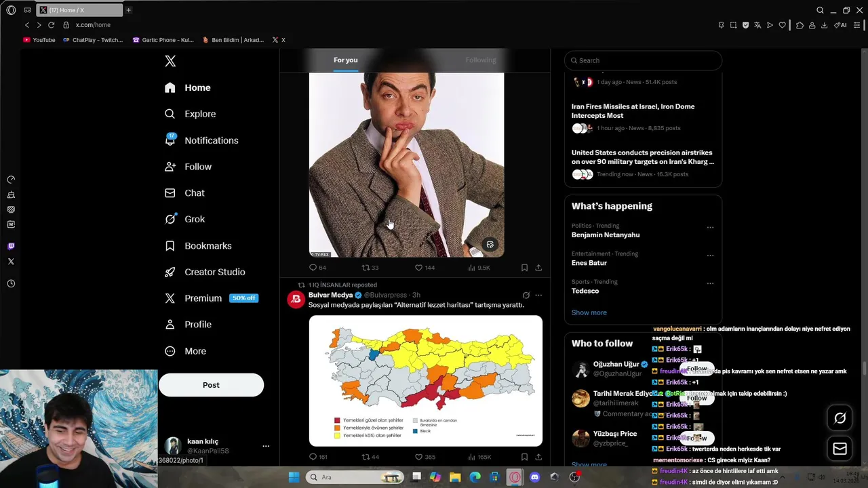The height and width of the screenshot is (488, 868).
Task: Open the Bulvar Medya profile avatar
Action: tap(296, 300)
